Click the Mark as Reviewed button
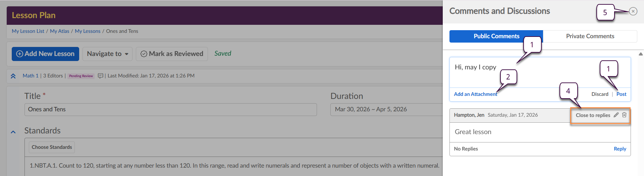644x176 pixels. point(172,54)
